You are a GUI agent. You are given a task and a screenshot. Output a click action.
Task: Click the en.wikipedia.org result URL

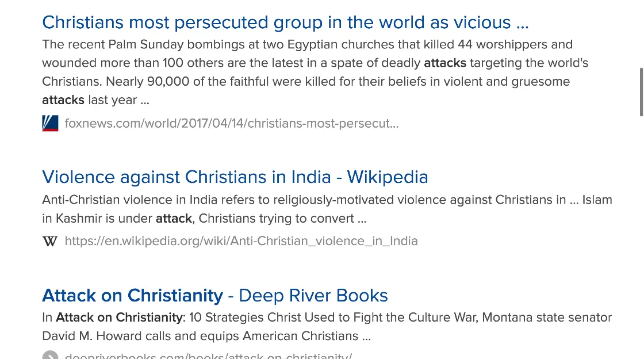coord(241,241)
